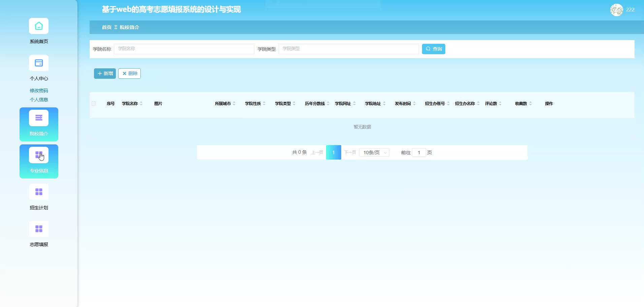Click the 志愿填报 grid icon
Screen dimensions: 644x307
(39, 229)
